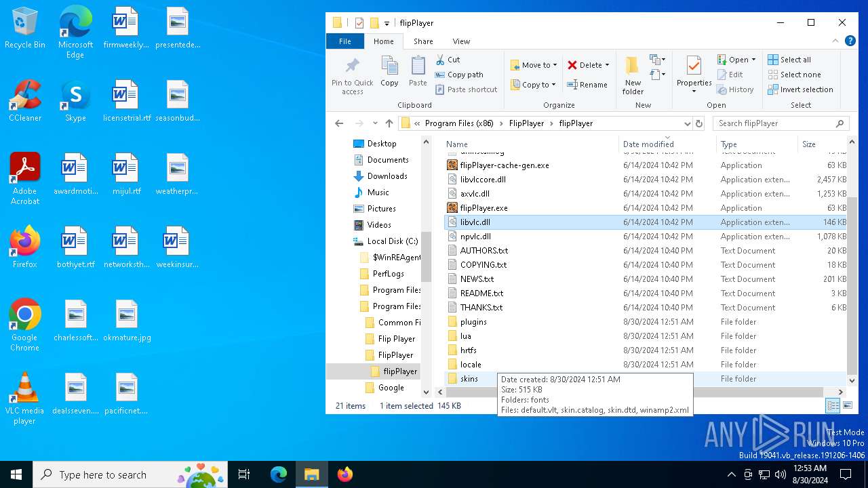Create a New folder

point(633,75)
